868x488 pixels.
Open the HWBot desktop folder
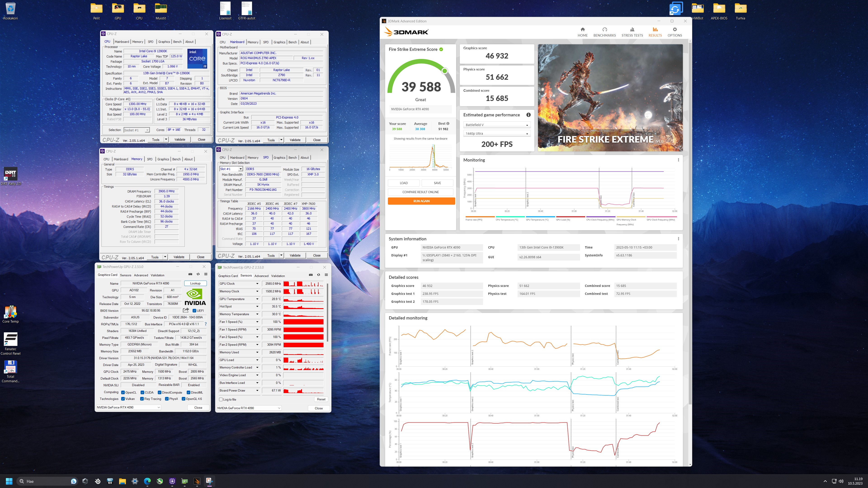(698, 11)
